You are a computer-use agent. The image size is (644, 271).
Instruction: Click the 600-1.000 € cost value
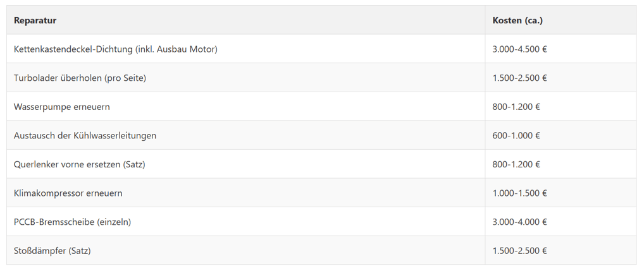516,135
